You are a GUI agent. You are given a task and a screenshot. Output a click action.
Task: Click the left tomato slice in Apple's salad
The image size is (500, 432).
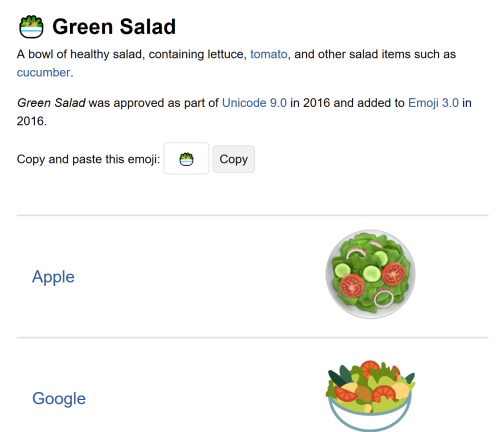click(x=352, y=286)
